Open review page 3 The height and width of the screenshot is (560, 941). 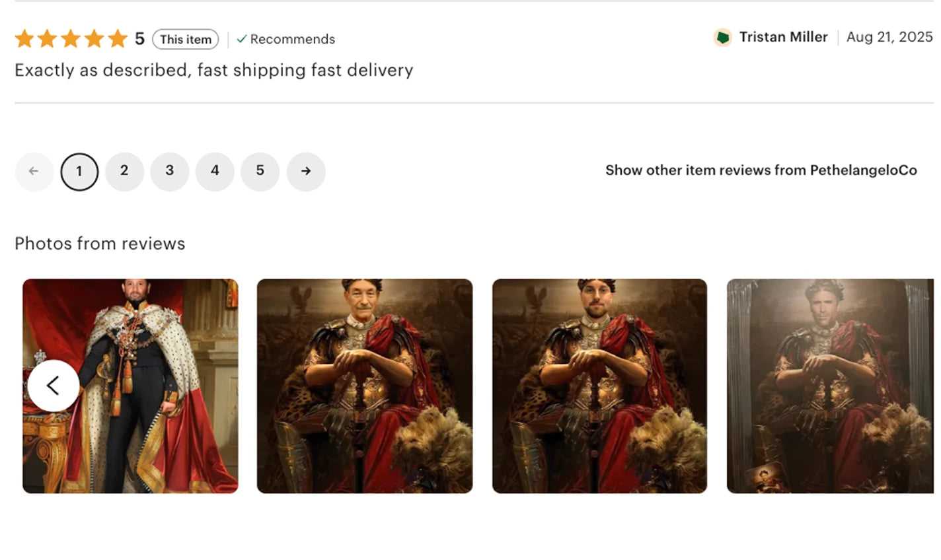(x=170, y=172)
